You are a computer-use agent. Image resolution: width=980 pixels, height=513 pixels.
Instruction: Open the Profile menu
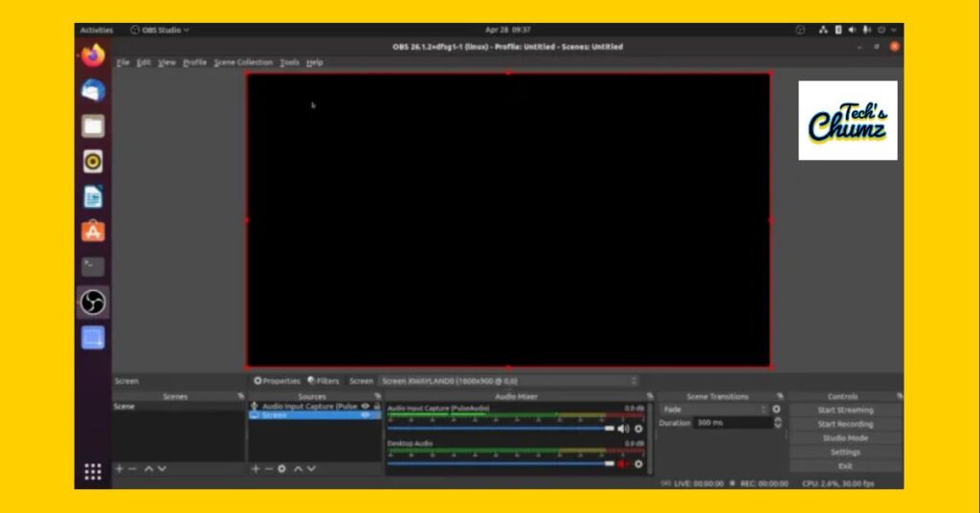(194, 62)
